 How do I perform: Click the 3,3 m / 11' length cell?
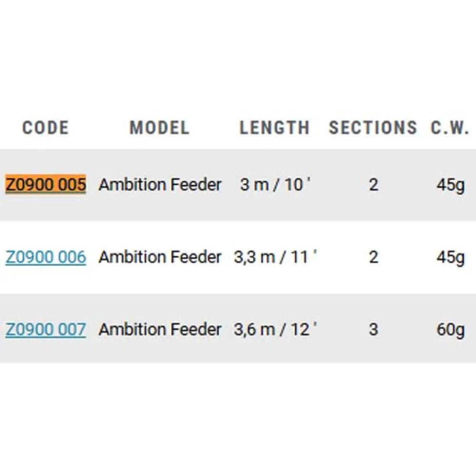click(x=275, y=257)
